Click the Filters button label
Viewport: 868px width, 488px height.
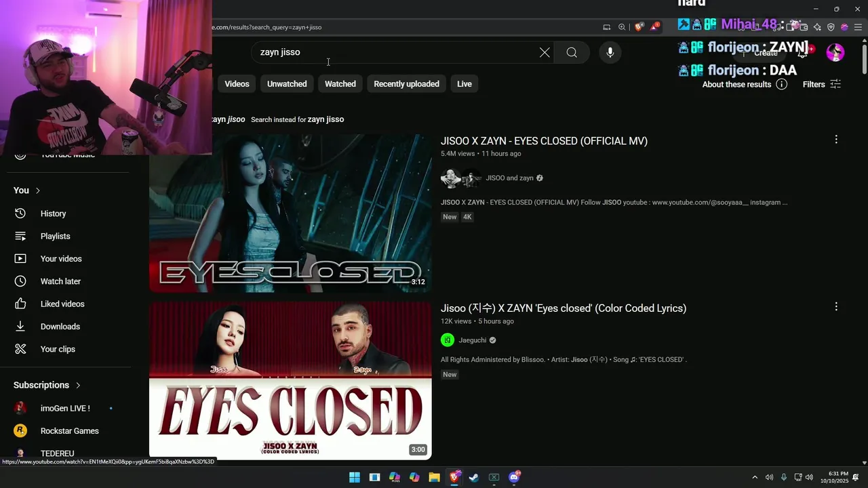click(x=814, y=84)
